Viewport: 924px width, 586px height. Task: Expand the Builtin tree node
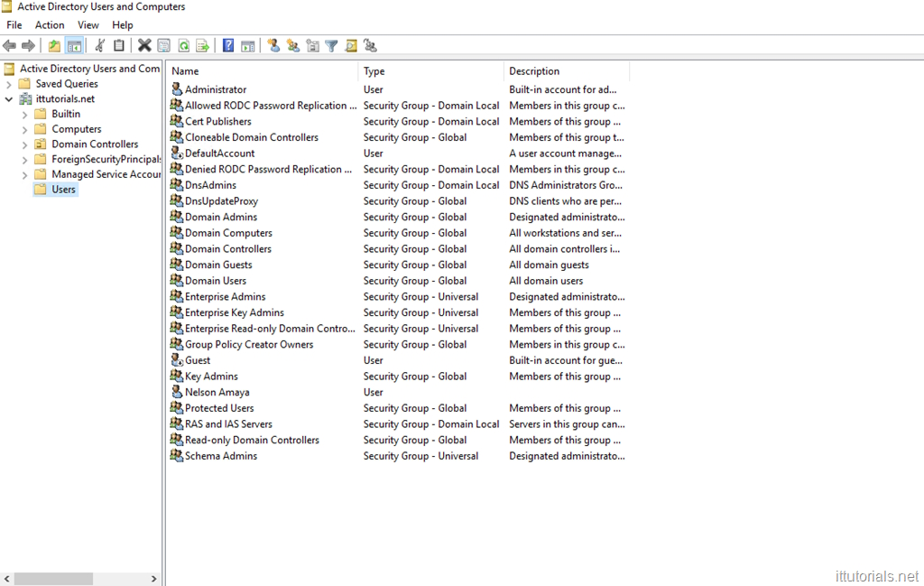pos(24,115)
